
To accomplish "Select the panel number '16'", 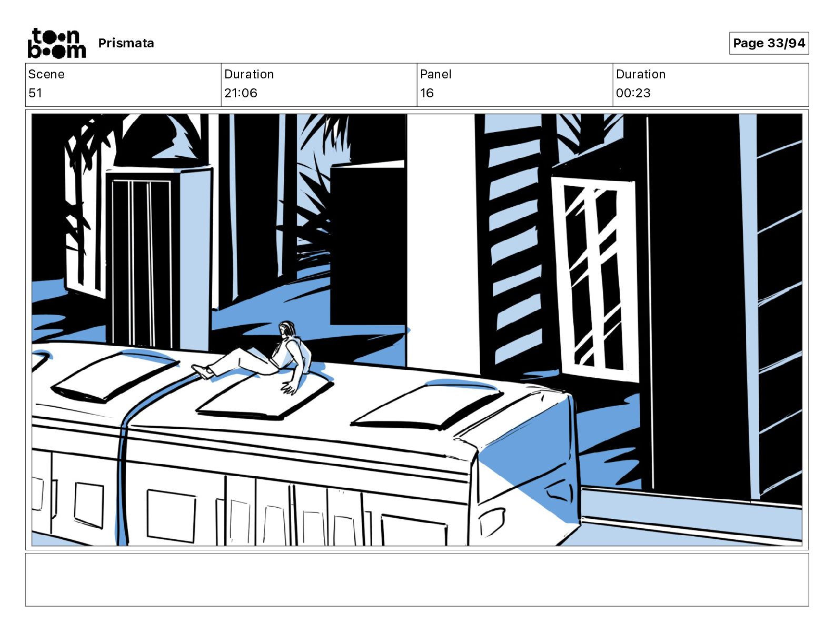I will pyautogui.click(x=426, y=93).
